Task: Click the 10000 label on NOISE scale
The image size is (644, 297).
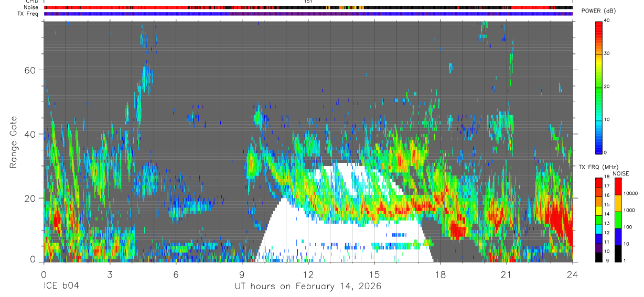Action: click(631, 193)
